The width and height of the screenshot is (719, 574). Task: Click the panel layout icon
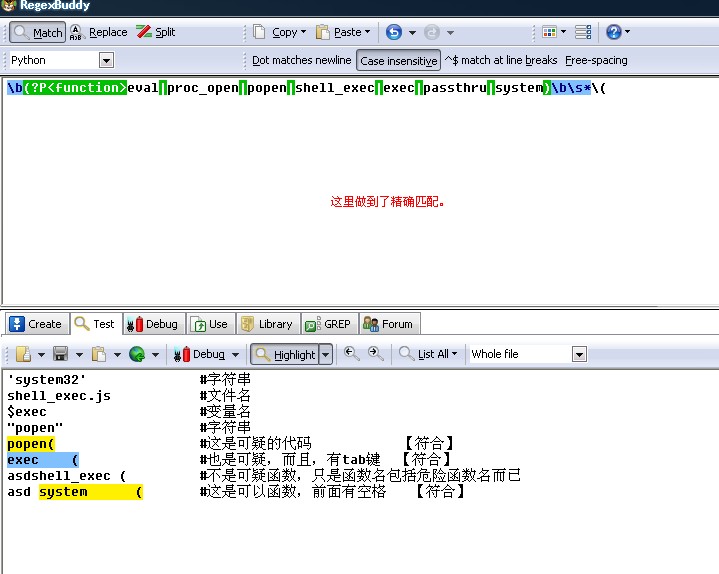[583, 32]
